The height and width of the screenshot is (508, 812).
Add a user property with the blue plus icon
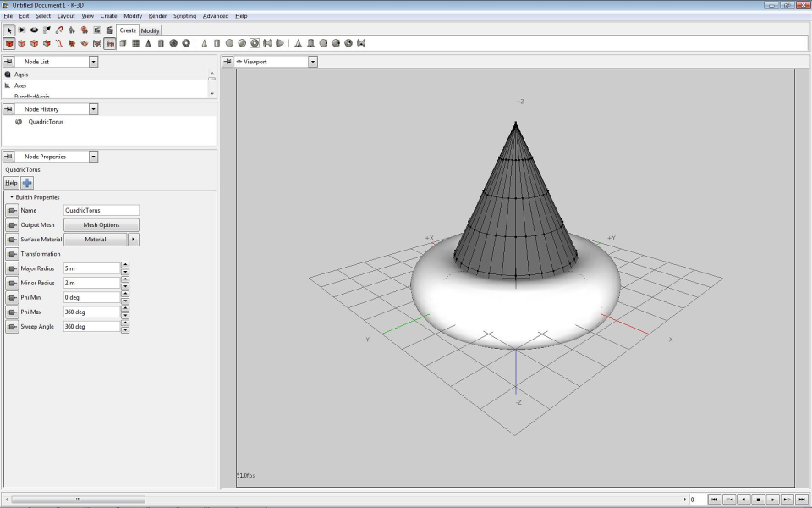click(x=25, y=182)
